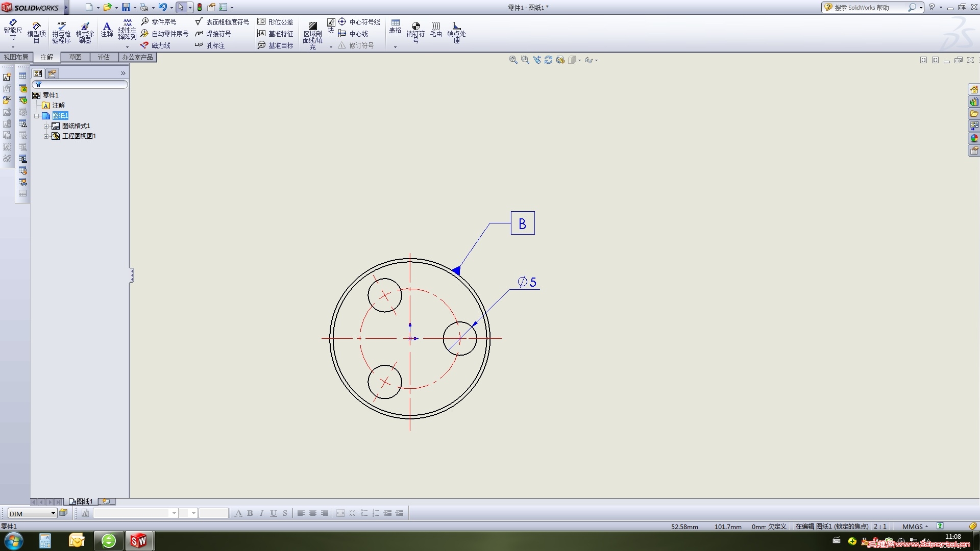Open the Block (块) tool

331,26
